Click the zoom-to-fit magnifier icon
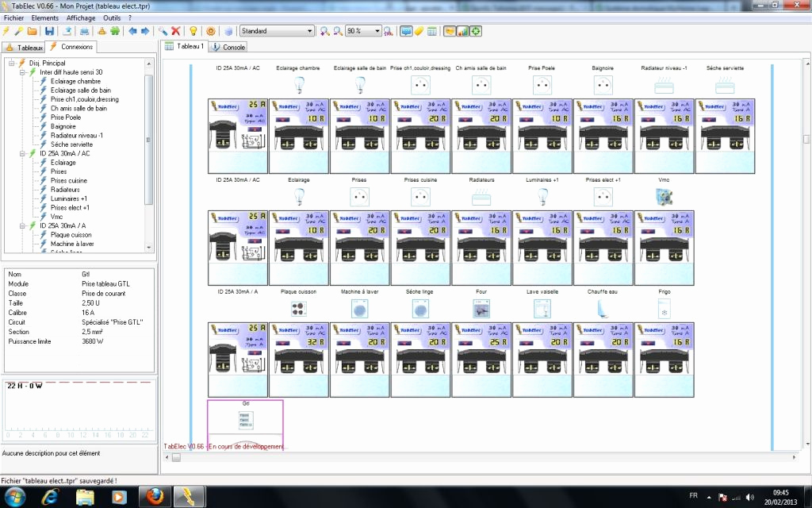The width and height of the screenshot is (812, 508). [x=389, y=31]
